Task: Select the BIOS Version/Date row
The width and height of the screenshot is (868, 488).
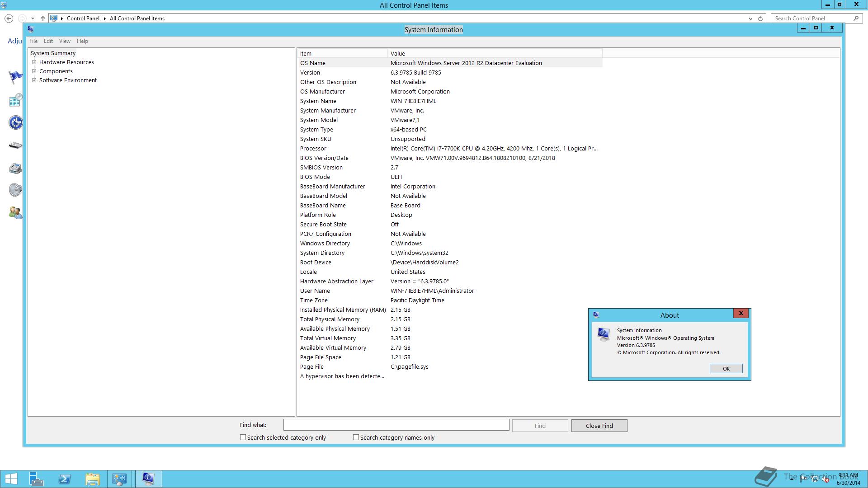Action: (x=450, y=158)
